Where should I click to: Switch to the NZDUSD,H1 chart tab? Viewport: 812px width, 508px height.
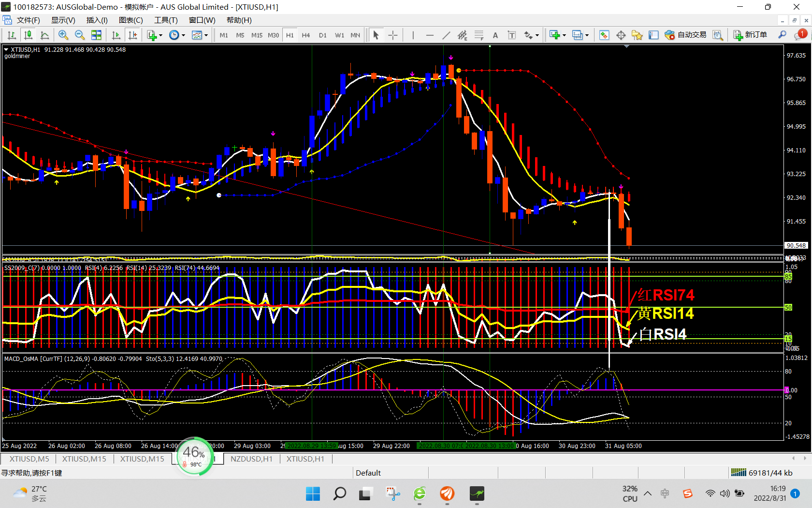click(251, 459)
